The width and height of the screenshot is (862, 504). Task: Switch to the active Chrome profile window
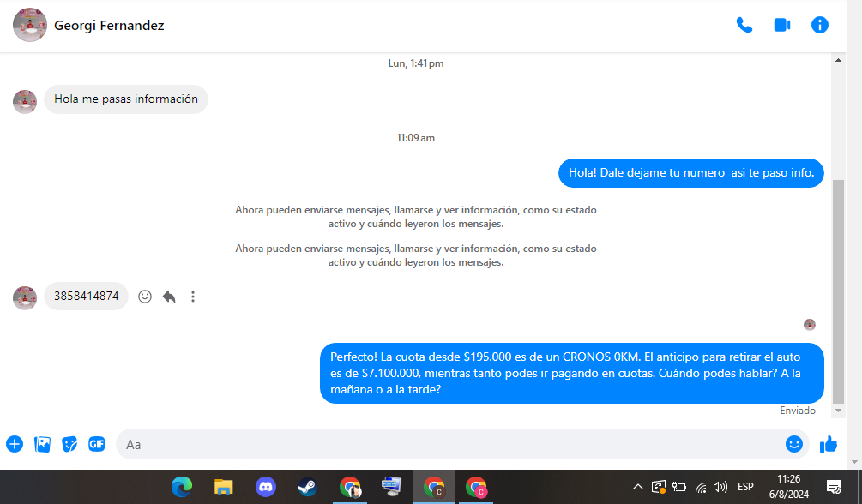[434, 487]
